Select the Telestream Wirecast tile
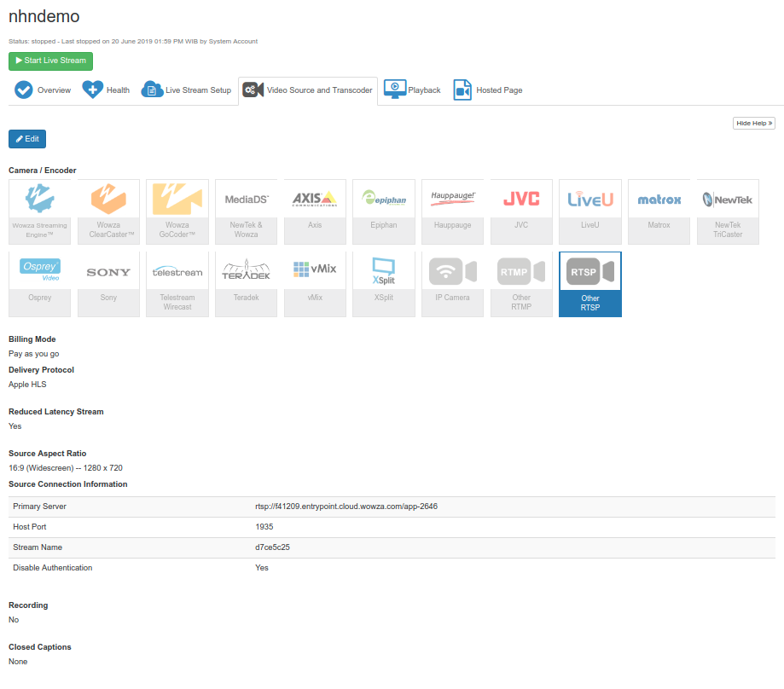The image size is (784, 689). coord(177,284)
